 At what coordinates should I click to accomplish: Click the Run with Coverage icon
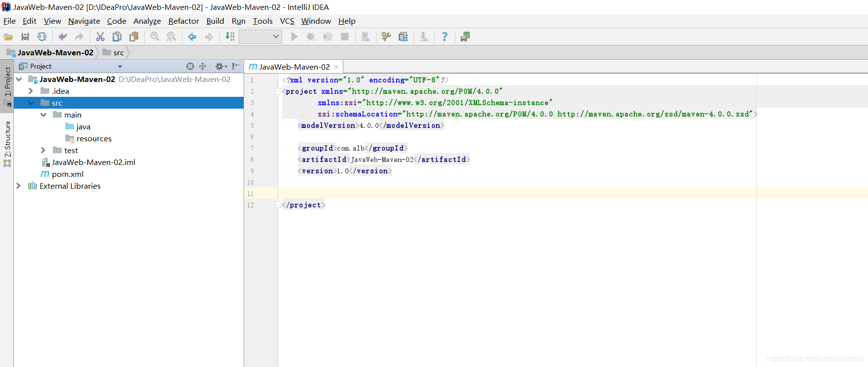pos(328,37)
